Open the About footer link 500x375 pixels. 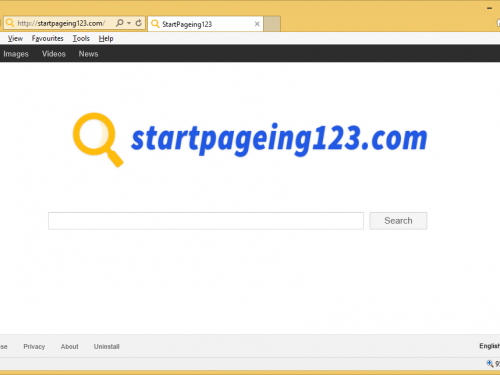(69, 347)
